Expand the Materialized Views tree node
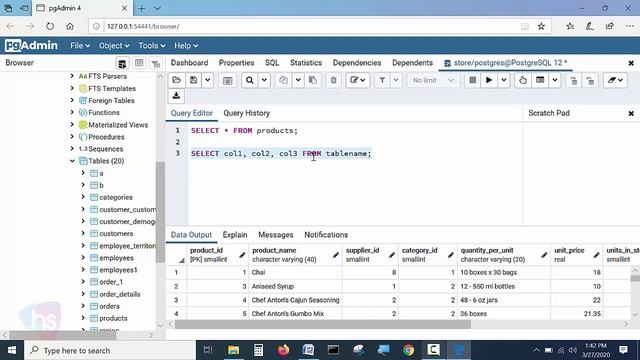The width and height of the screenshot is (640, 360). point(72,124)
